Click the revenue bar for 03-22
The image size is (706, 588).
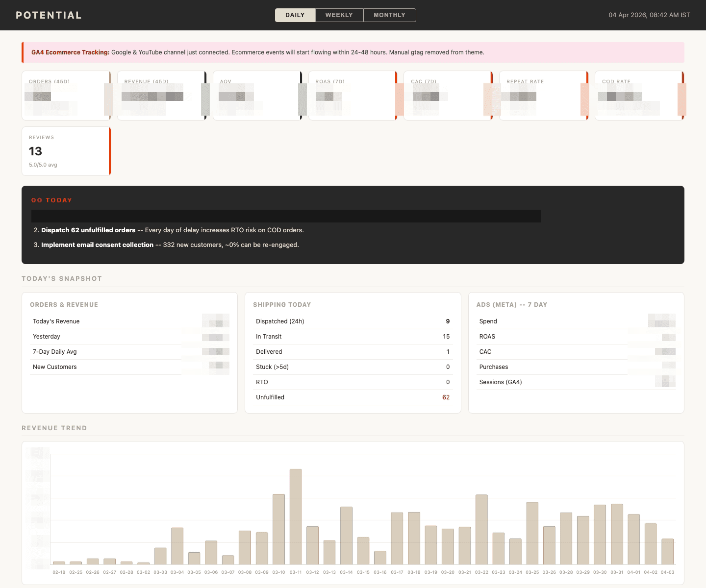481,530
